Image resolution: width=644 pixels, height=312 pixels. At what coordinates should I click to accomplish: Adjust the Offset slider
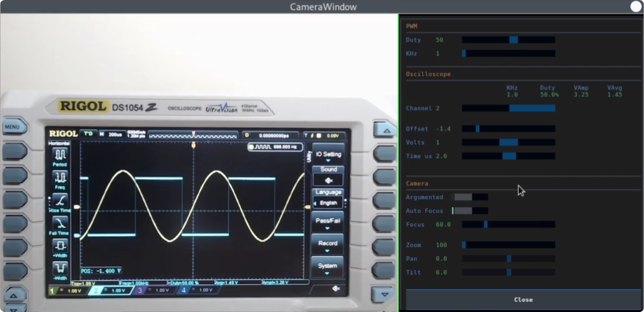coord(508,129)
